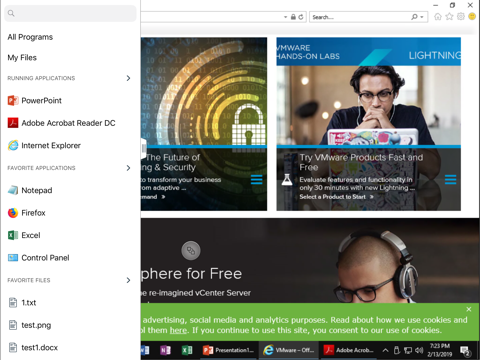The image size is (480, 360).
Task: Open Excel from the taskbar
Action: coord(187,350)
